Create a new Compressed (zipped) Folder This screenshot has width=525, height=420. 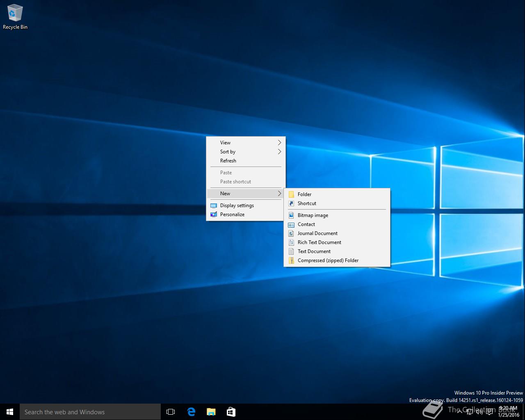[x=337, y=260]
